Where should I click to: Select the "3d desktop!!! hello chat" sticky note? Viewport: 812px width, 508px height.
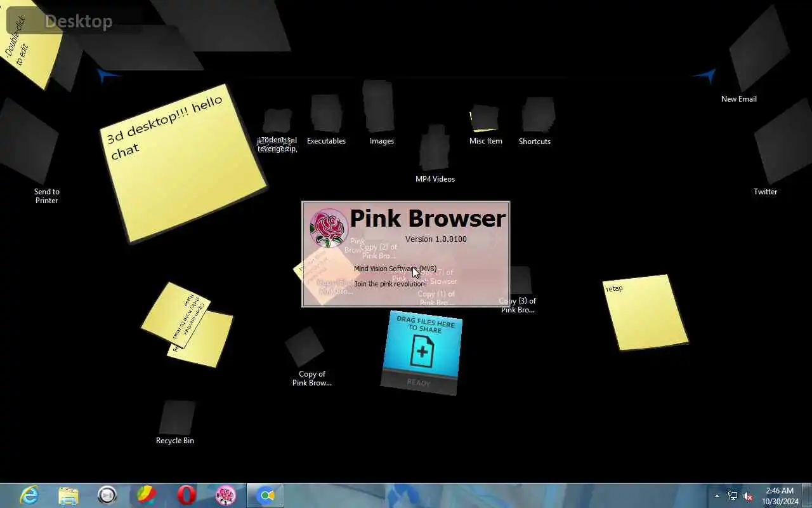point(183,163)
